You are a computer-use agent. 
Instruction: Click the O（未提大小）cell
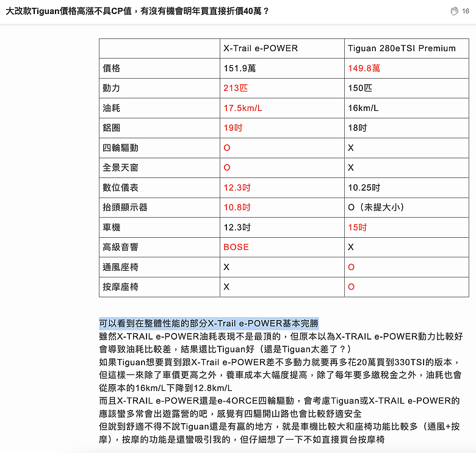(376, 207)
